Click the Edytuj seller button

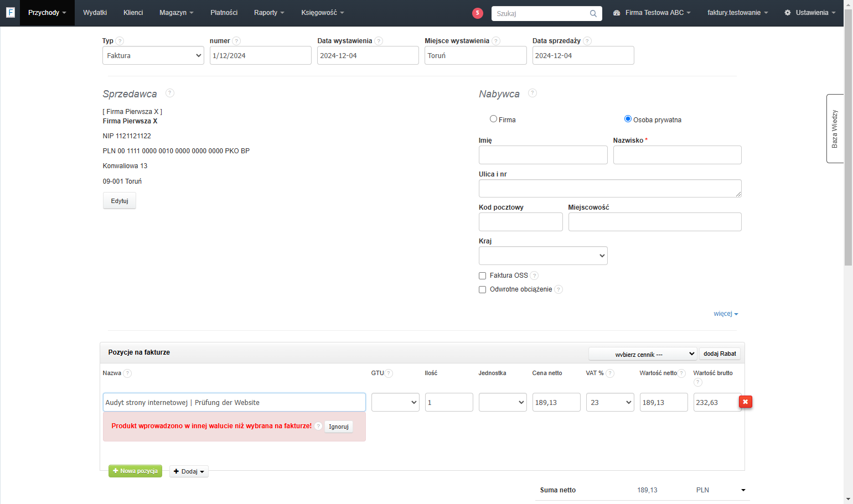120,201
